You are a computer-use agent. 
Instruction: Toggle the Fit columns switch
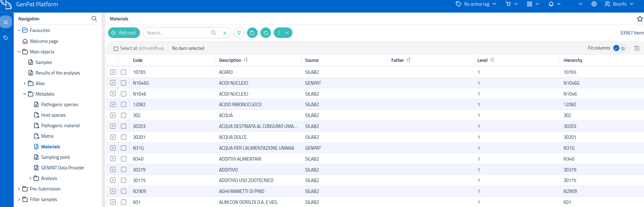(x=619, y=48)
